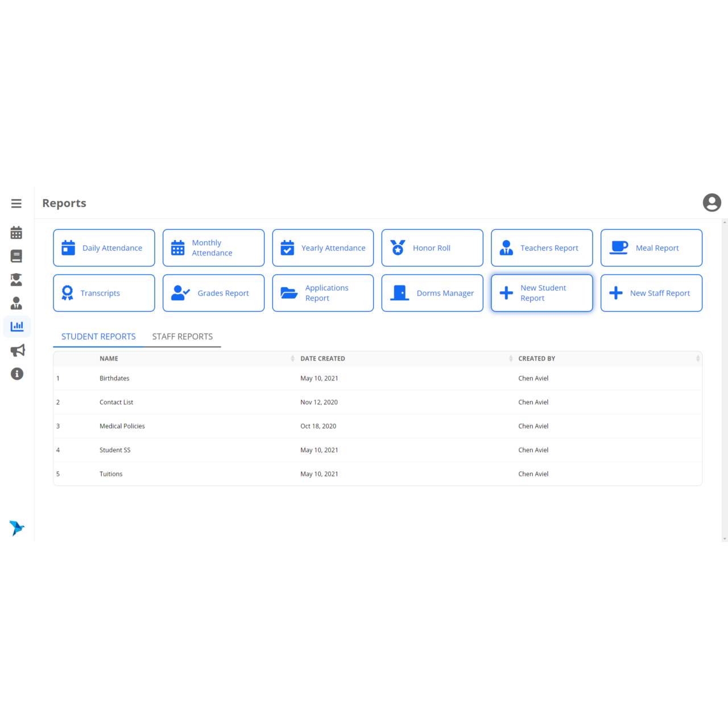The height and width of the screenshot is (728, 728).
Task: Switch to the Staff Reports tab
Action: [182, 337]
